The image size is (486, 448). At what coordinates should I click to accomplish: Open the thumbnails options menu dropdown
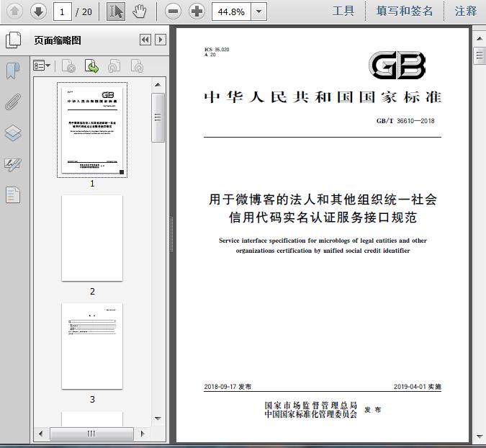[x=42, y=66]
